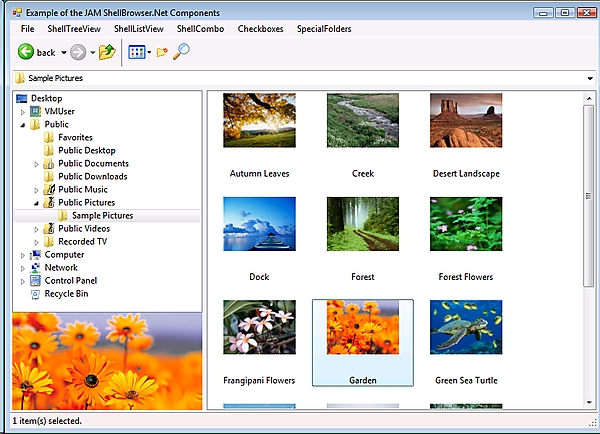Click the magnifying glass search icon
This screenshot has width=600, height=434.
pyautogui.click(x=182, y=52)
